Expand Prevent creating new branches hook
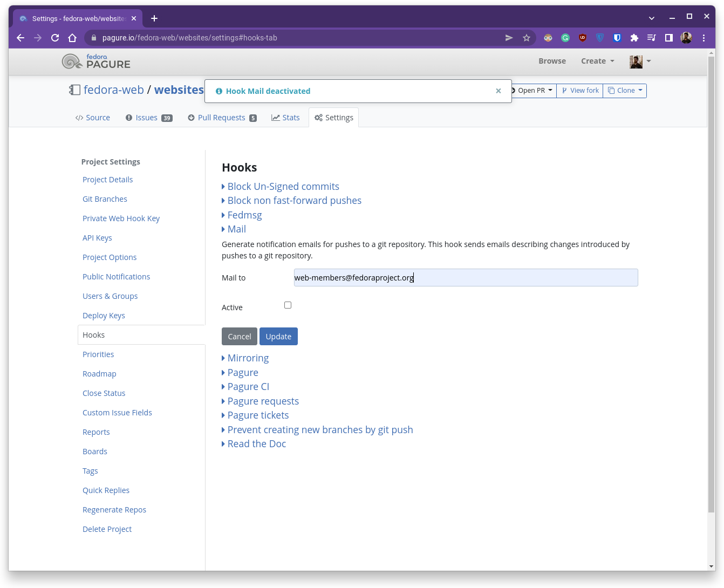The height and width of the screenshot is (588, 724). tap(317, 430)
